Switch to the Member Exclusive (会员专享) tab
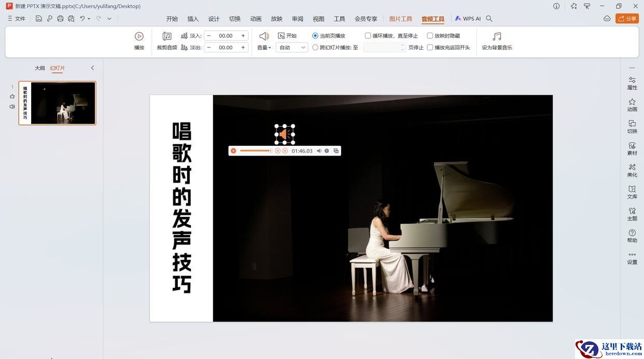644x359 pixels. click(366, 19)
